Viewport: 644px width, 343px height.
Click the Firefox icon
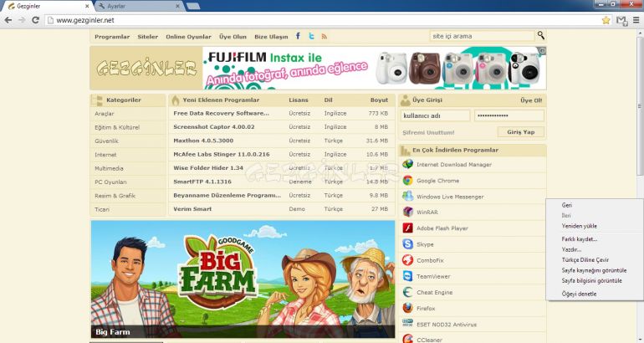coord(407,308)
